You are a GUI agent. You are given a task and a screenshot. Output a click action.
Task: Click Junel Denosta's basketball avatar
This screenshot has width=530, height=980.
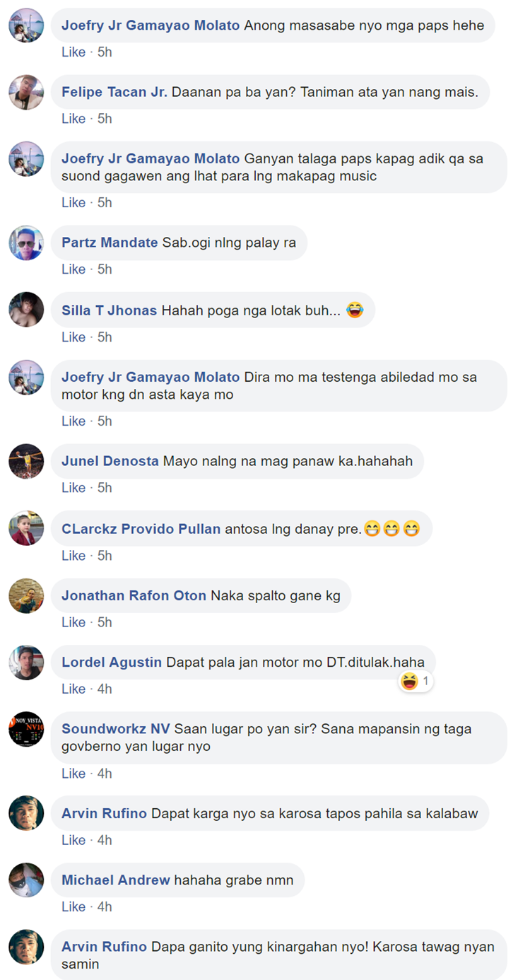pyautogui.click(x=26, y=461)
